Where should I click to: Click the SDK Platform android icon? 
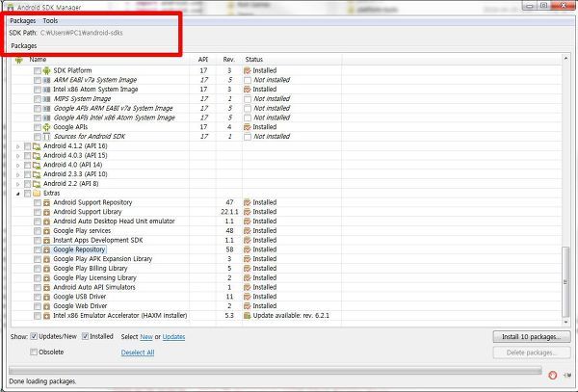(x=46, y=70)
